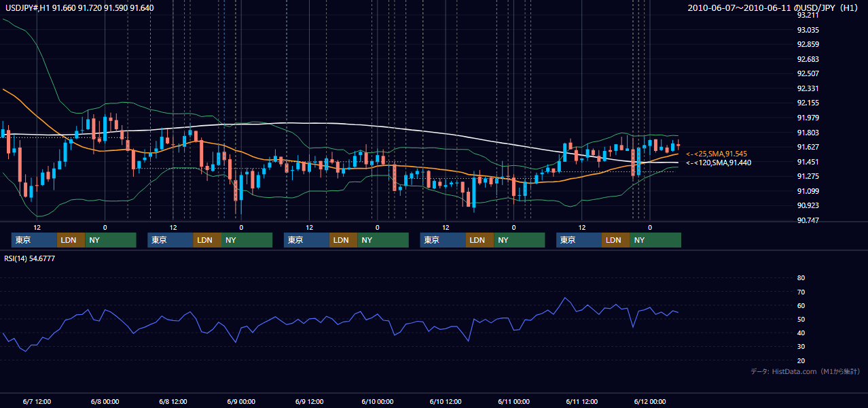This screenshot has height=408, width=868.
Task: Click the RSI 80 level label
Action: (x=801, y=278)
